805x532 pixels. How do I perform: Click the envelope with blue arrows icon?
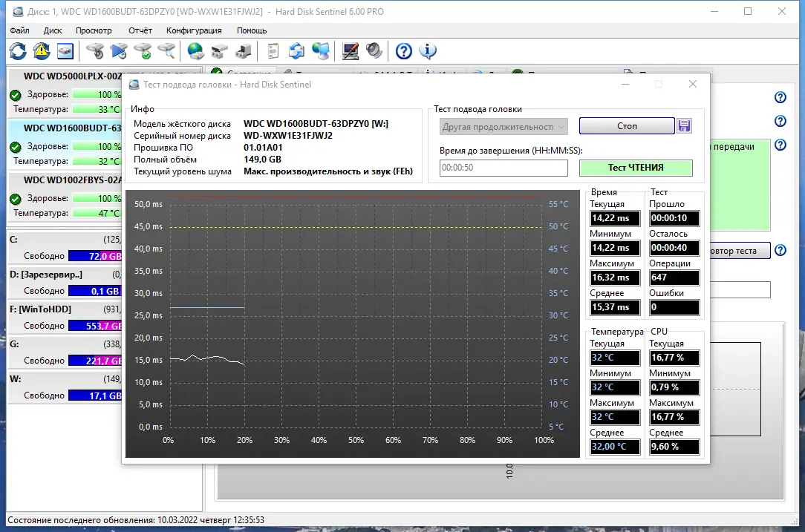pyautogui.click(x=297, y=51)
